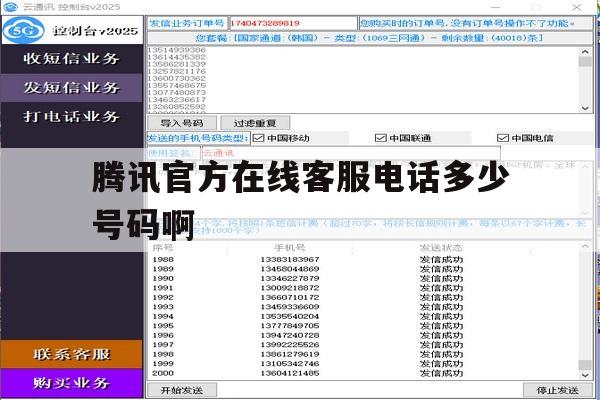Toggle 中国联通 checkbox
This screenshot has width=600, height=400.
click(x=380, y=138)
